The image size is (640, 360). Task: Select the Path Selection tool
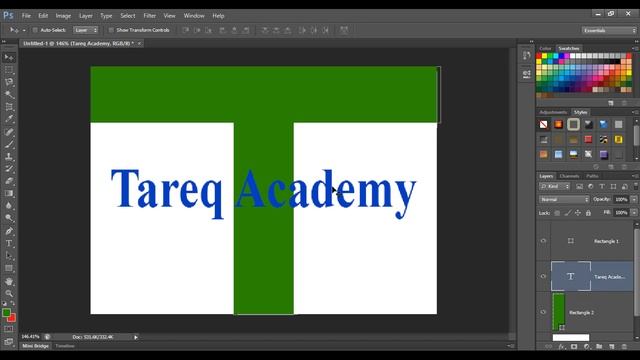point(9,256)
